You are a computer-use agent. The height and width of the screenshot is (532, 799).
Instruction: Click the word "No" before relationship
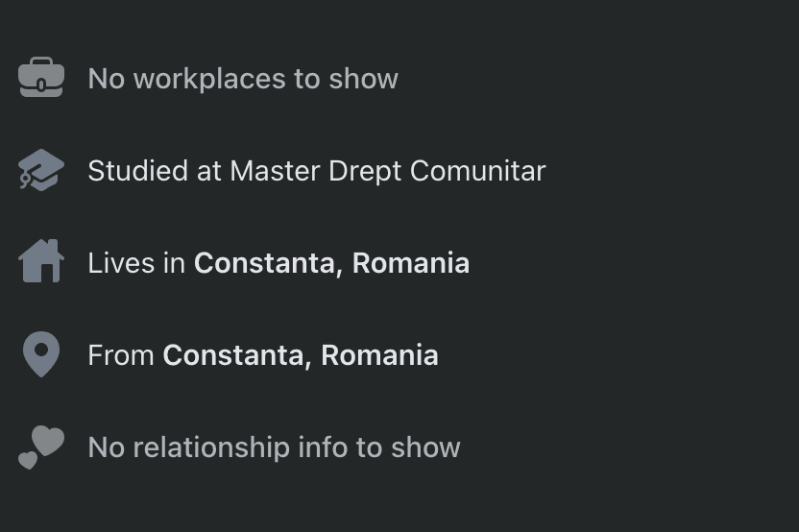point(106,447)
